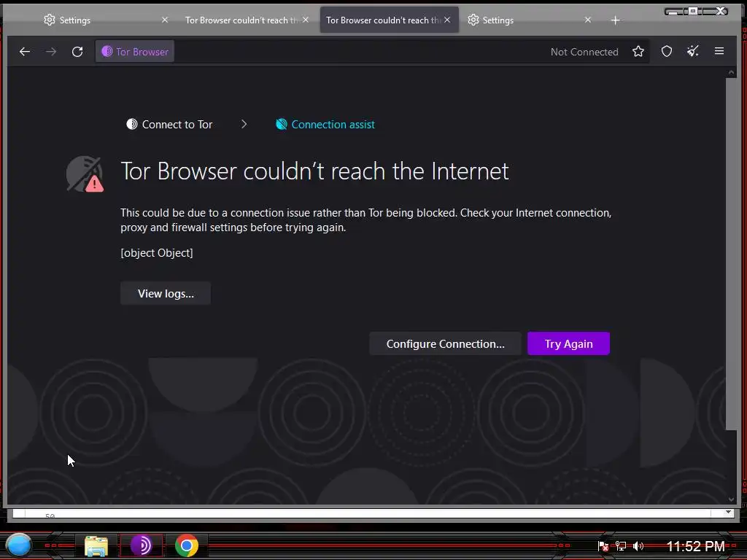Reload the page with the refresh icon
Screen dimensions: 747x560
[x=77, y=52]
